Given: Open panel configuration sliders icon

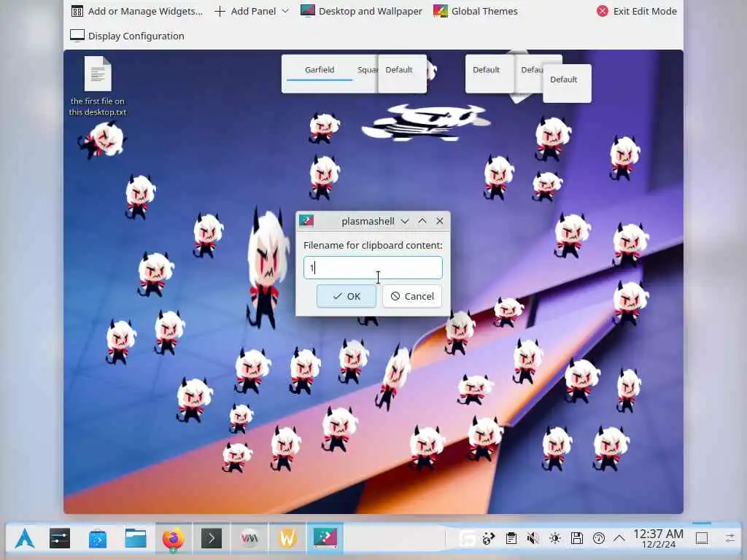Looking at the screenshot, I should (x=729, y=539).
